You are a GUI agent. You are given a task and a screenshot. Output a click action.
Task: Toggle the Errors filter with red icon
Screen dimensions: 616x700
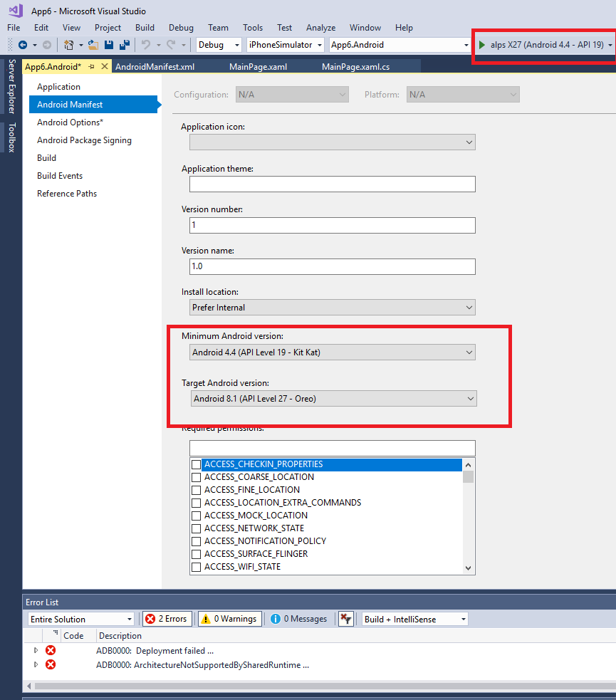pyautogui.click(x=167, y=619)
